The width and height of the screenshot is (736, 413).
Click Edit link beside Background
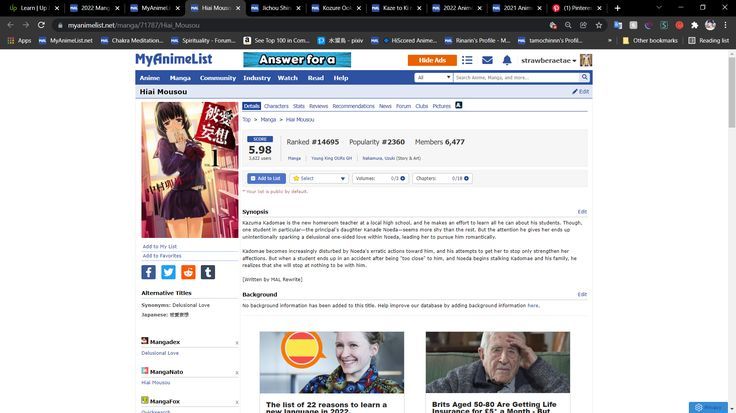pyautogui.click(x=582, y=294)
